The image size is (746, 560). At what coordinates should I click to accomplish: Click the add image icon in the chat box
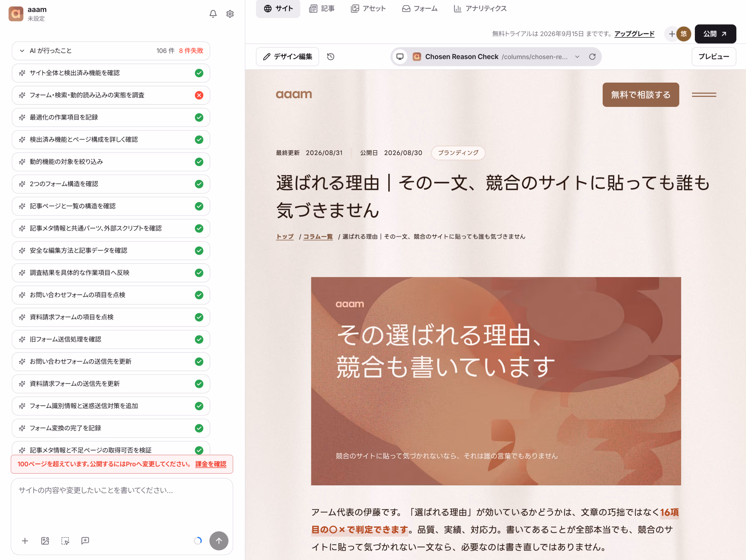click(45, 541)
